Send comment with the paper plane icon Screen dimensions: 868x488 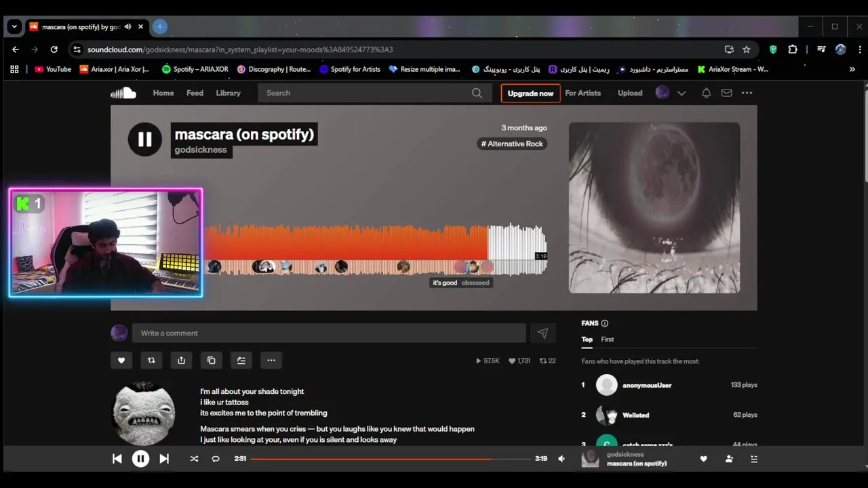542,333
